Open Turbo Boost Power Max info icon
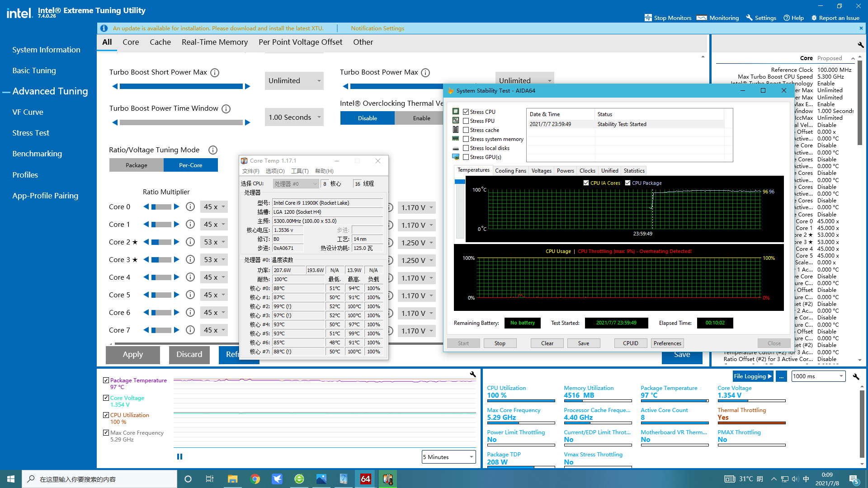 (425, 73)
